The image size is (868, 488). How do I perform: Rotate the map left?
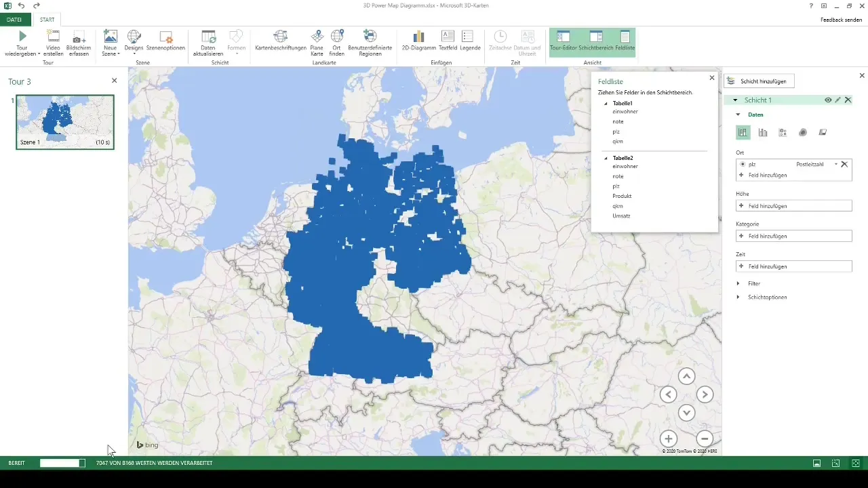tap(668, 394)
